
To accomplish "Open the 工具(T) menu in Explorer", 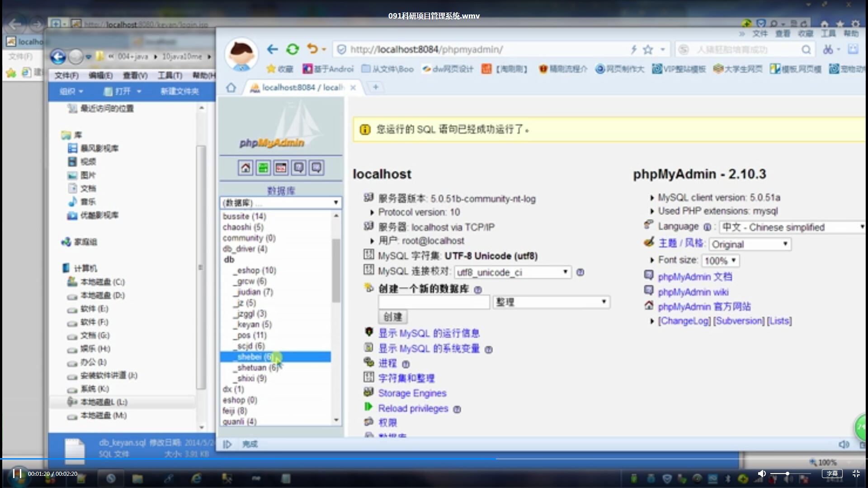I will click(x=170, y=75).
